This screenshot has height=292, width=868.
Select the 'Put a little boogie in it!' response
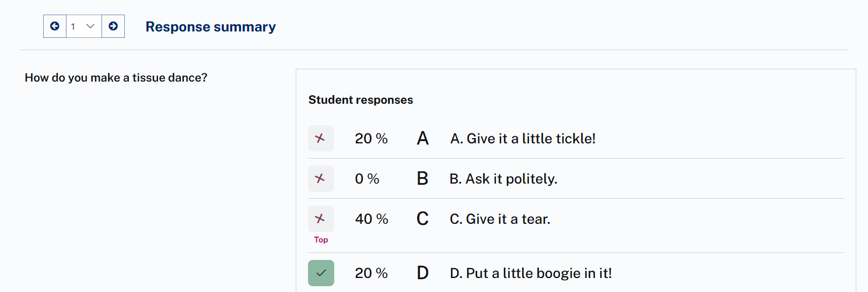pyautogui.click(x=531, y=273)
